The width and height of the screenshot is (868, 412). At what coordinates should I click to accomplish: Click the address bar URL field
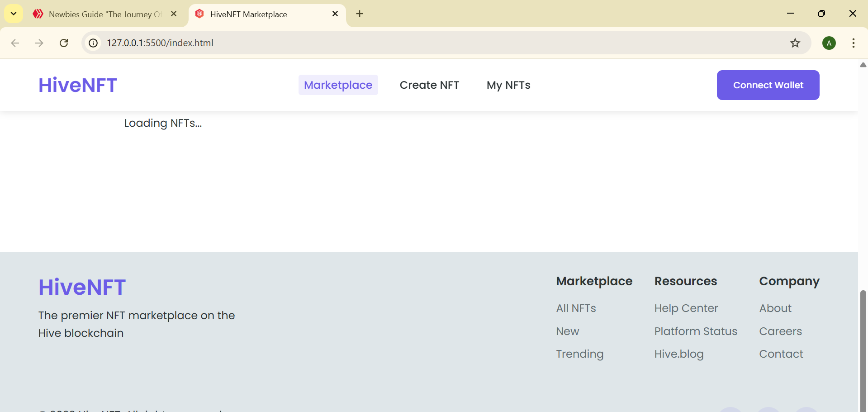(x=446, y=43)
